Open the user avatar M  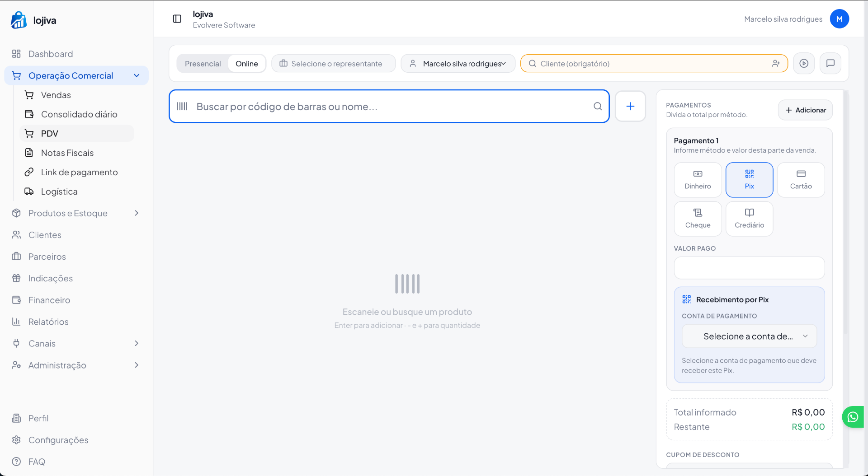click(x=839, y=19)
